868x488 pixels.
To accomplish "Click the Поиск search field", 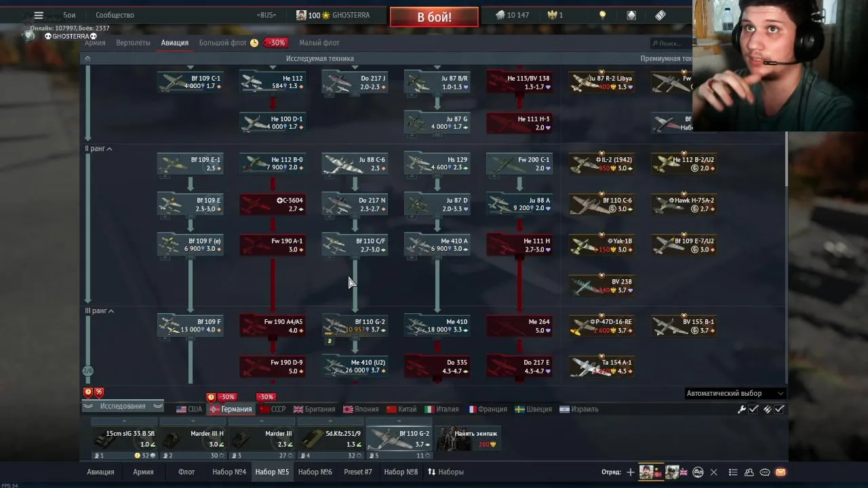I will tap(670, 43).
